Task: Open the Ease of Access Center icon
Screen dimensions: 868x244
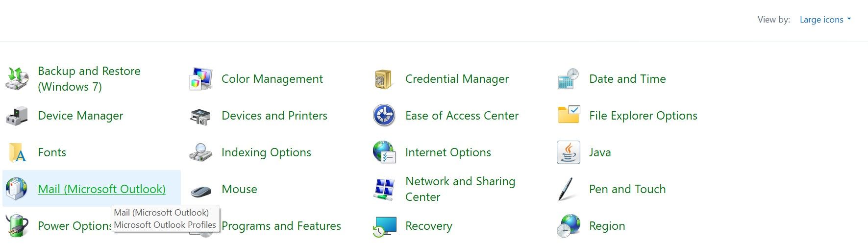Action: [384, 116]
